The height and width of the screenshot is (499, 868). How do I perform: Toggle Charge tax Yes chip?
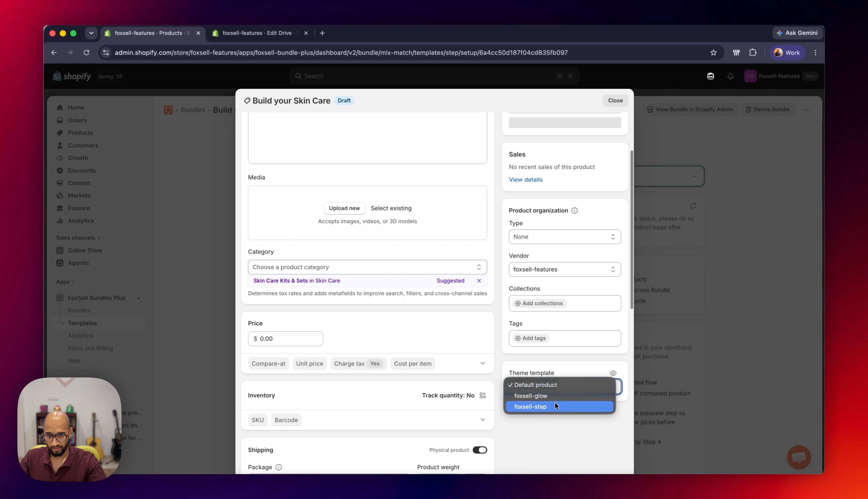[358, 364]
